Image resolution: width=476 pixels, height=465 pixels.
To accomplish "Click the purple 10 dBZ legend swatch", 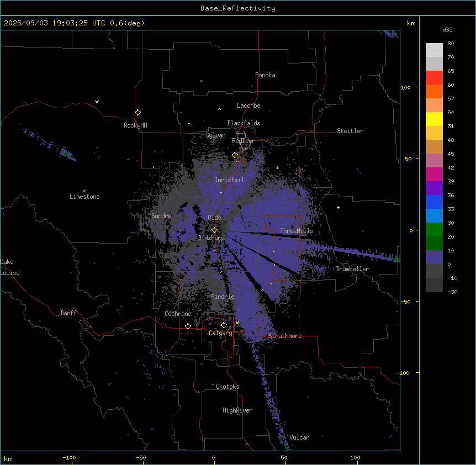I will (434, 257).
